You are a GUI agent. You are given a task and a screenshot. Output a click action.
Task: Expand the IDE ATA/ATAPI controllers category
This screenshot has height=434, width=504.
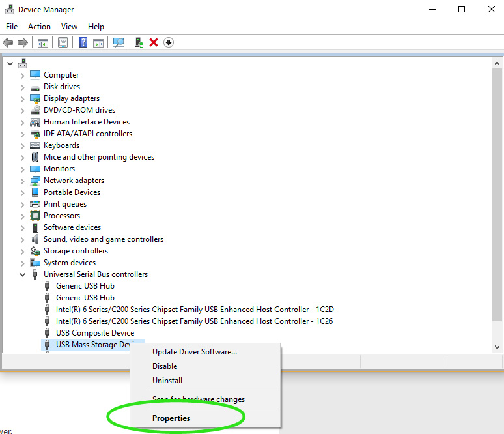tap(22, 134)
